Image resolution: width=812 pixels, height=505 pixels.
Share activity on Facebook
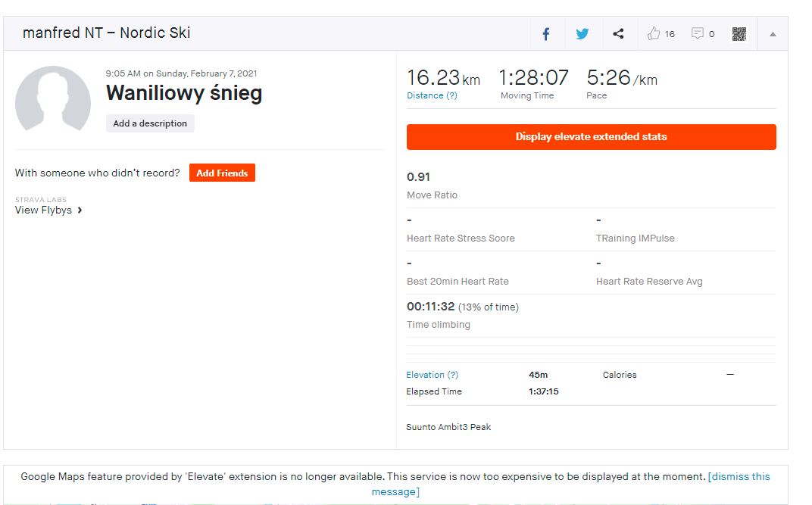coord(545,34)
